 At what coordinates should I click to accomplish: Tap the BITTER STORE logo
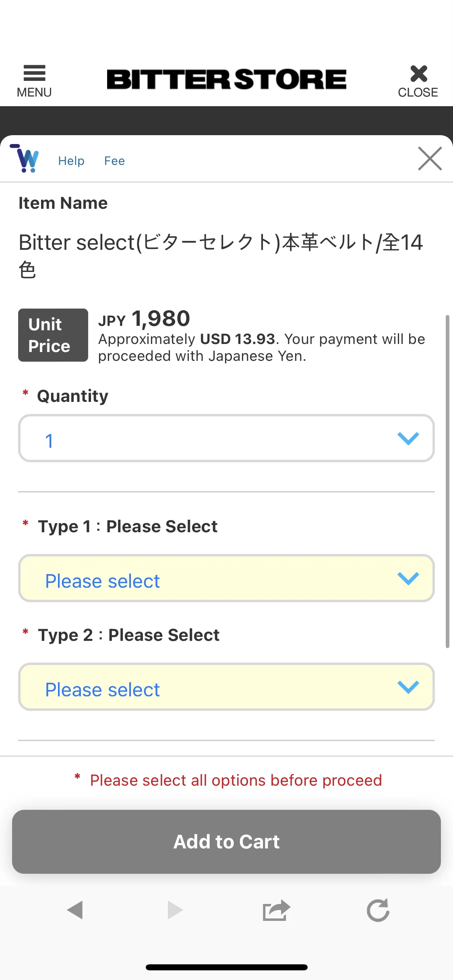pyautogui.click(x=226, y=79)
